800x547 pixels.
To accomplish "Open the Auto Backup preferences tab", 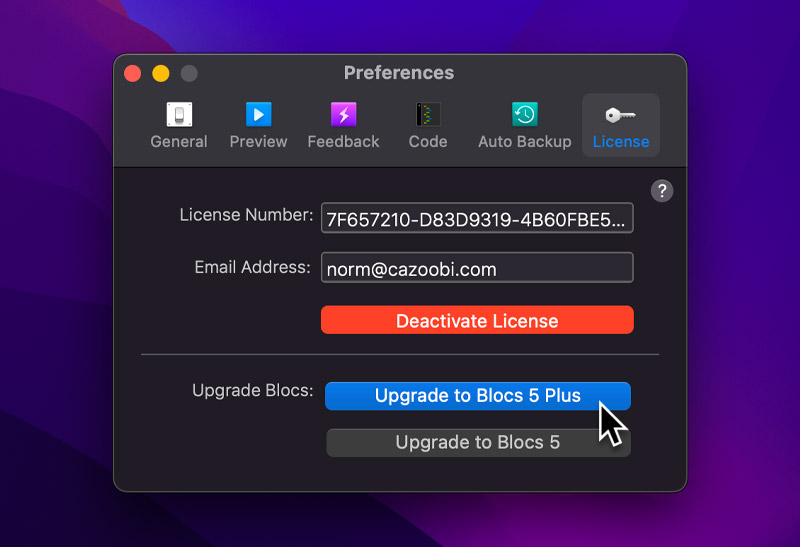I will tap(524, 126).
